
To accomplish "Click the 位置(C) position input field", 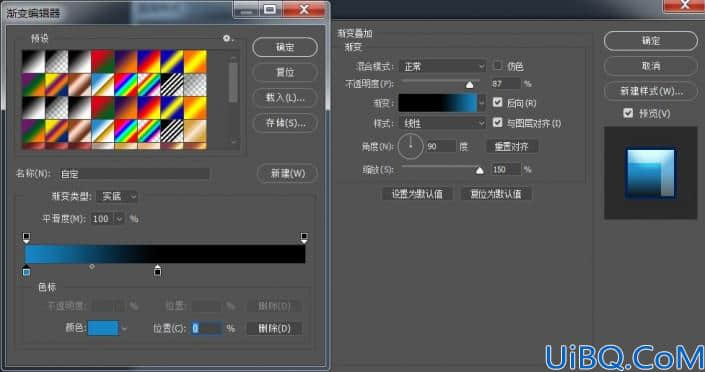I will pyautogui.click(x=206, y=328).
